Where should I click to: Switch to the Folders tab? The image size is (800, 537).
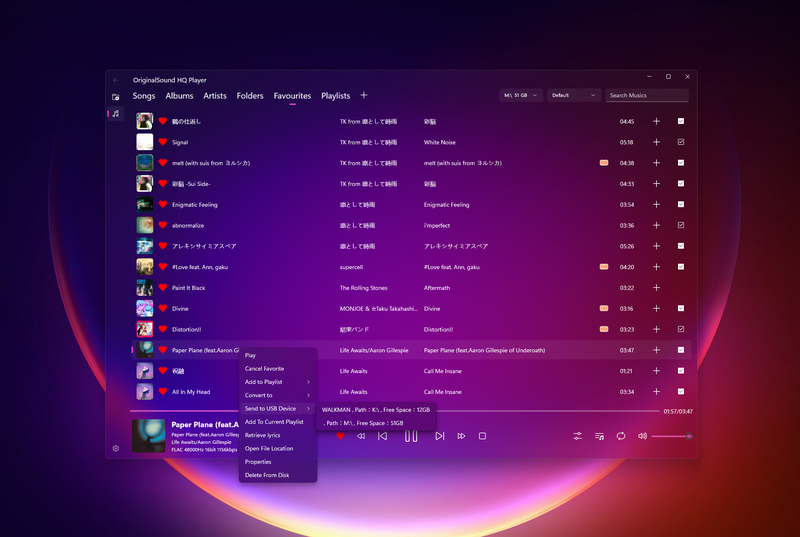pyautogui.click(x=250, y=96)
